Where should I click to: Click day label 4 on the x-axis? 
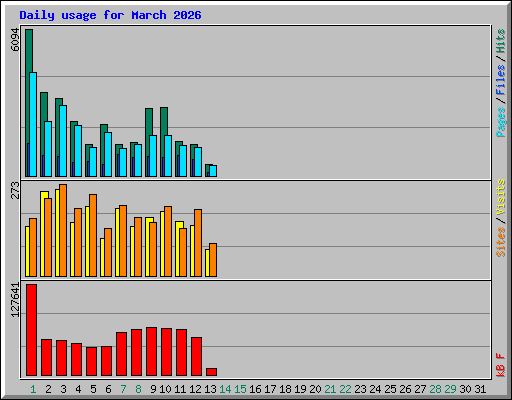click(78, 389)
